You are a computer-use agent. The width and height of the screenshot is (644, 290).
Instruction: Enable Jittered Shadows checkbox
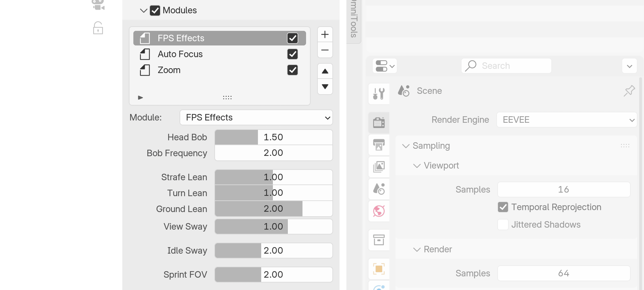[x=503, y=225]
